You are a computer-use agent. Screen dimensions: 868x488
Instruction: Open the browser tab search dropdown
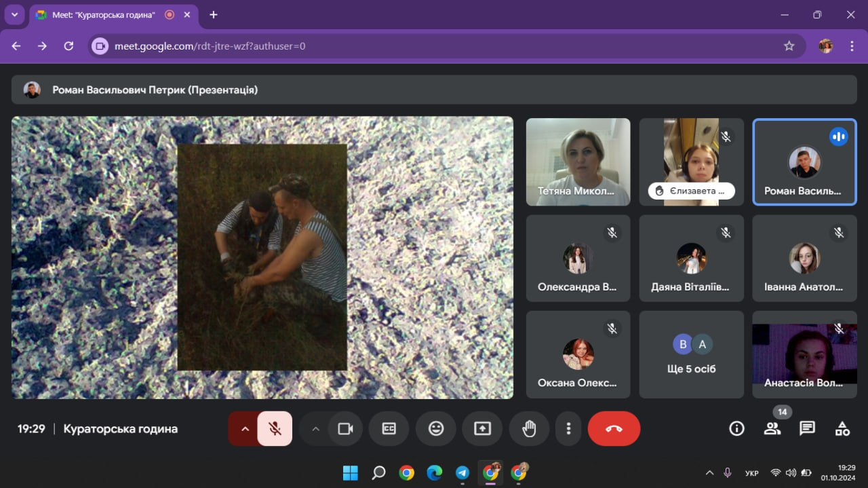point(14,15)
